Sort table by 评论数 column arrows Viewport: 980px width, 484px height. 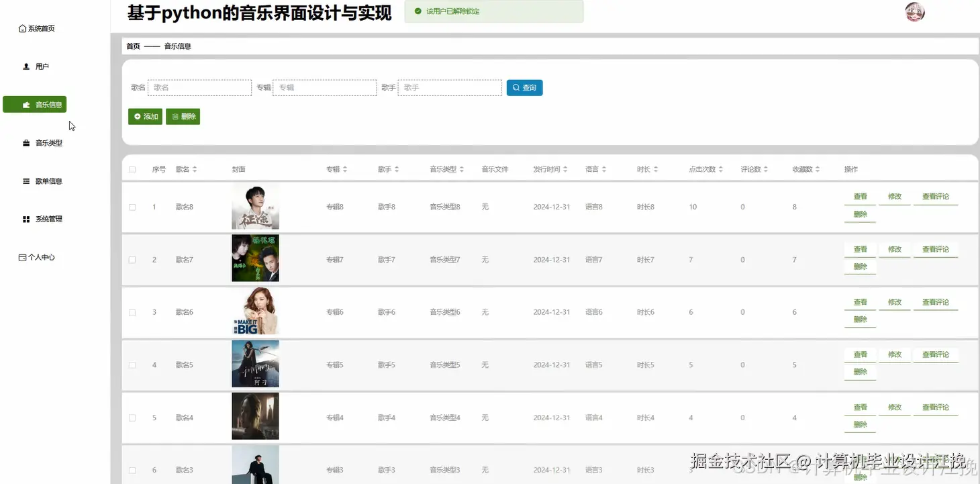pyautogui.click(x=766, y=170)
